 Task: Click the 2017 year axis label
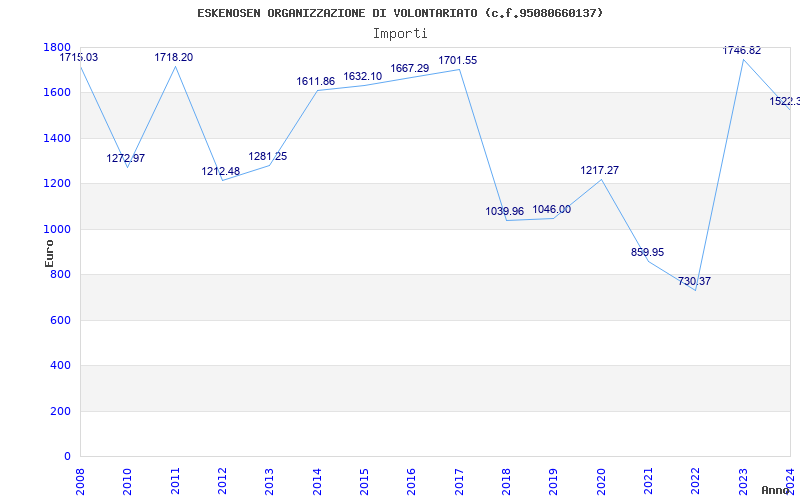[x=459, y=482]
